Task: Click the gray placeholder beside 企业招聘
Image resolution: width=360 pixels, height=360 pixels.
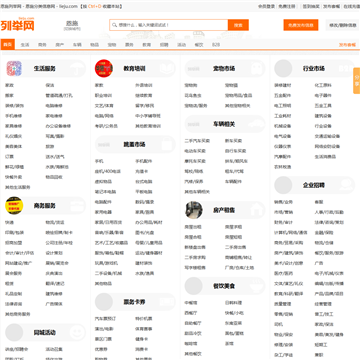Action: point(283,185)
